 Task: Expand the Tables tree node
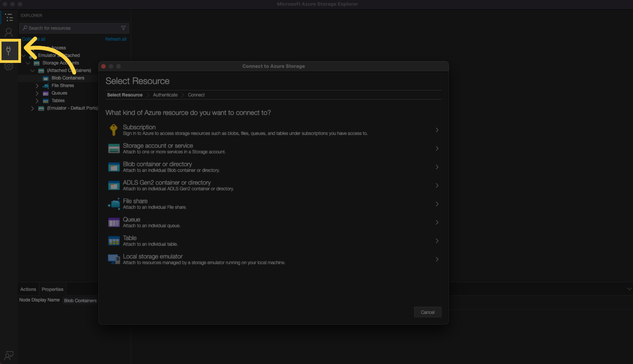point(37,101)
